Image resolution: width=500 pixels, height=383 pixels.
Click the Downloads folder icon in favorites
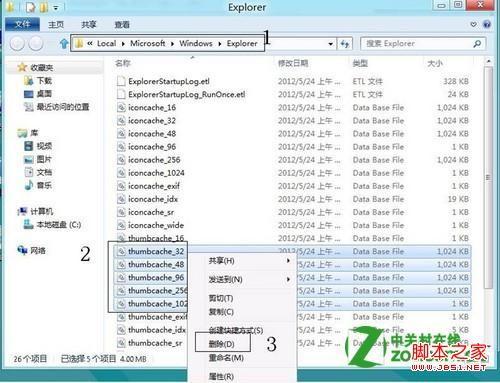click(x=29, y=80)
